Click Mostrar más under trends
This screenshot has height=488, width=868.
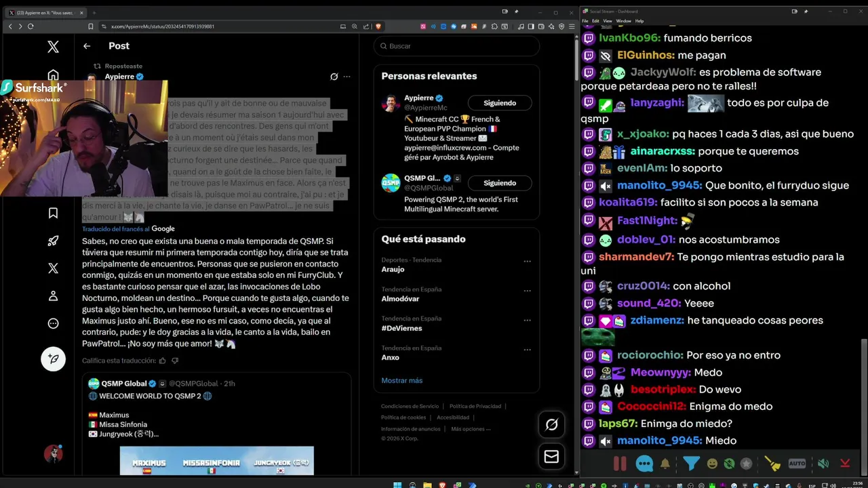[x=401, y=380]
